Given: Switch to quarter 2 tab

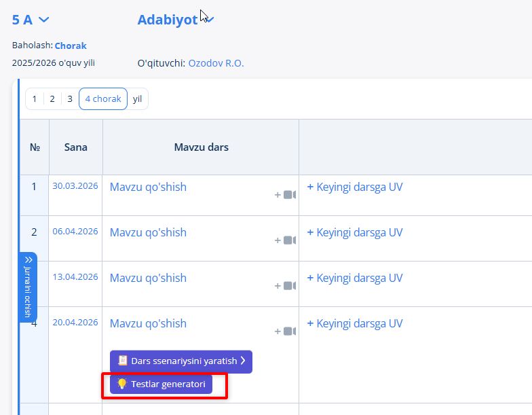Looking at the screenshot, I should 52,99.
